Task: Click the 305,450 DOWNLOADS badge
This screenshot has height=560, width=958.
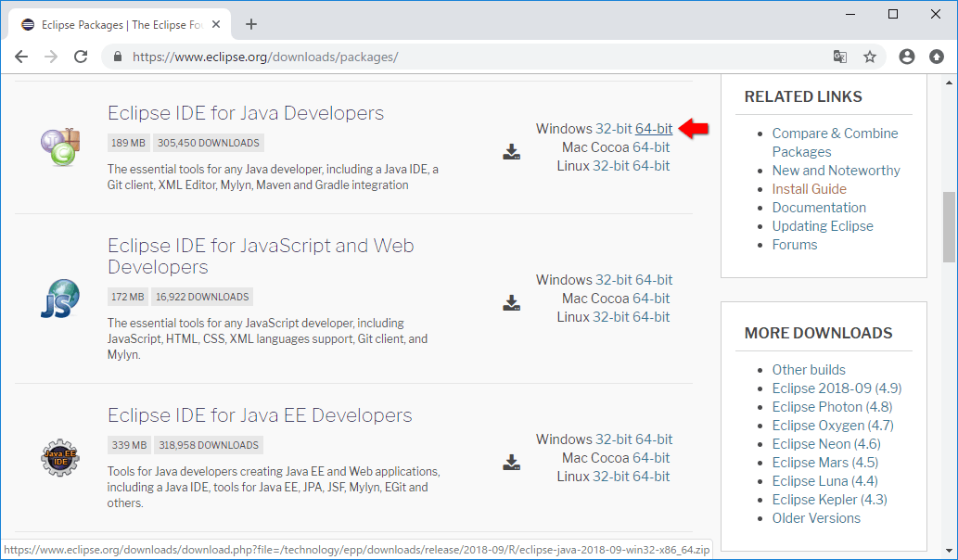Action: click(x=209, y=143)
